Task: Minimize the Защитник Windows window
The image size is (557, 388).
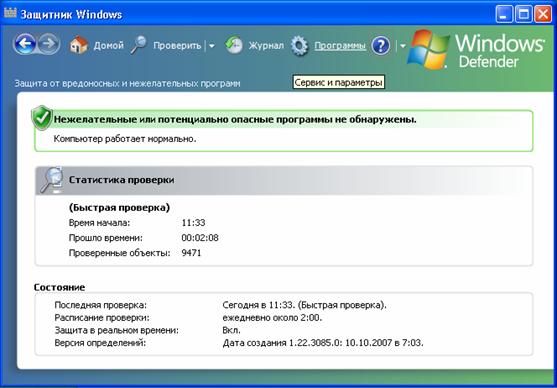Action: (x=504, y=14)
